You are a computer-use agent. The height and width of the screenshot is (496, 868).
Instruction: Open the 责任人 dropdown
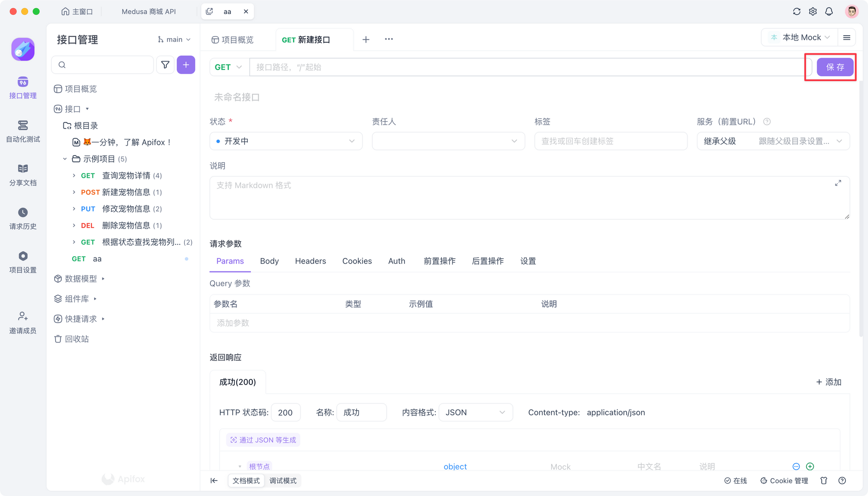[x=448, y=141]
